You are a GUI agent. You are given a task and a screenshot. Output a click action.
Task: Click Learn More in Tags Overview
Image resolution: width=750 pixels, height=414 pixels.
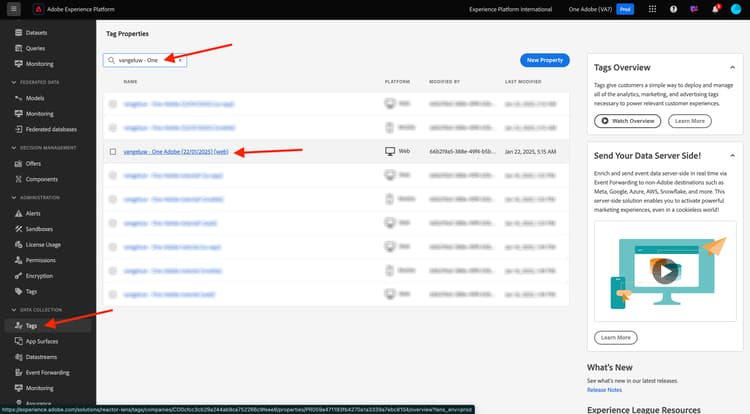point(690,121)
